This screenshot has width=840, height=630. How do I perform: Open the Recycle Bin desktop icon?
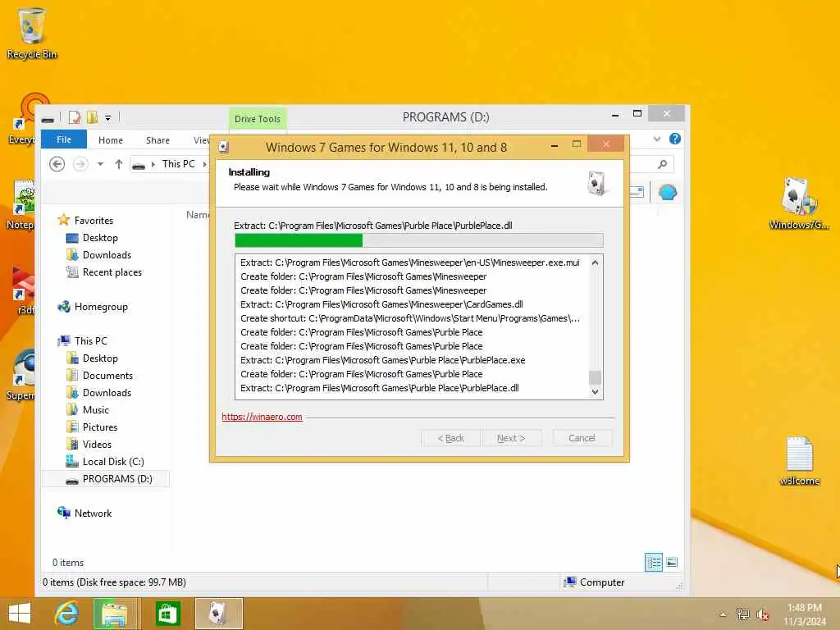click(32, 33)
